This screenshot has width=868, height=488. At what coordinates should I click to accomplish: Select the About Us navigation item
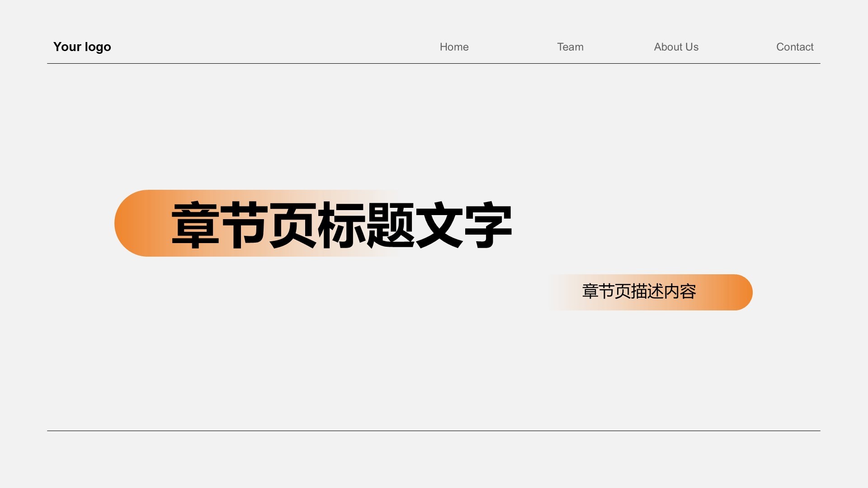pos(676,47)
